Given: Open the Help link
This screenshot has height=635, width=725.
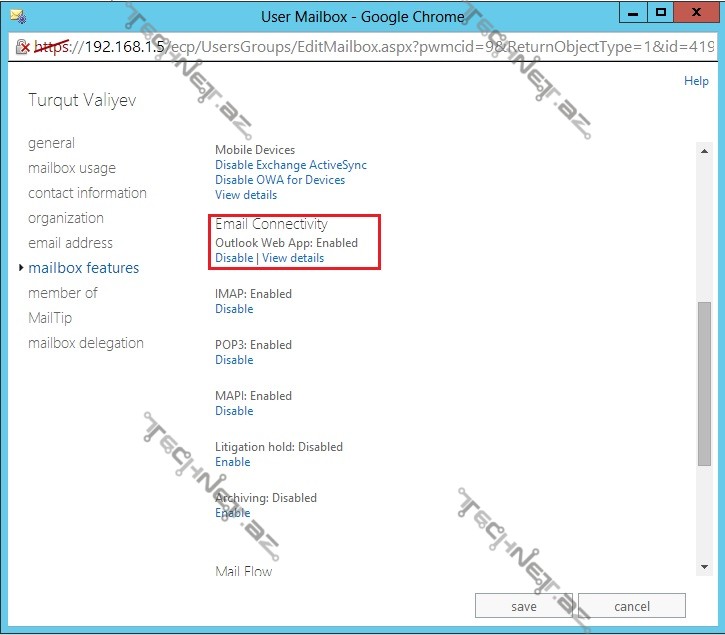Looking at the screenshot, I should click(696, 81).
